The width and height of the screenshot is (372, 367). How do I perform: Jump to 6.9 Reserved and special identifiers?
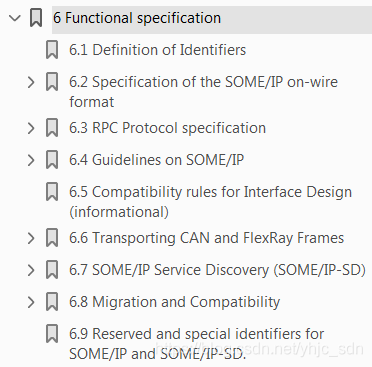coord(196,344)
